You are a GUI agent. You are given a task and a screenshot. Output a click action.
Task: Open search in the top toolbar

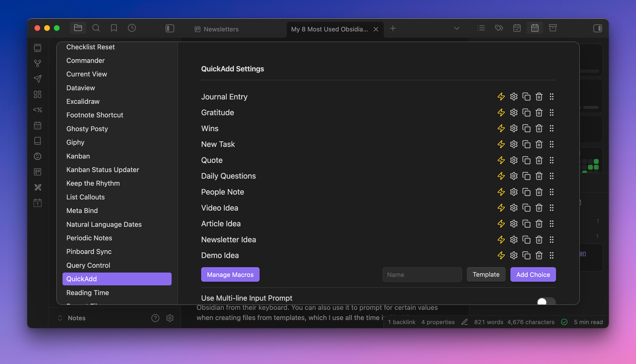96,28
